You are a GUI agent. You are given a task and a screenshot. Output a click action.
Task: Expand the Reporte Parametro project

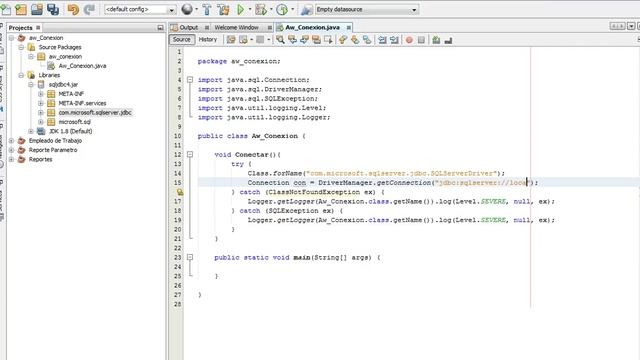pyautogui.click(x=11, y=150)
